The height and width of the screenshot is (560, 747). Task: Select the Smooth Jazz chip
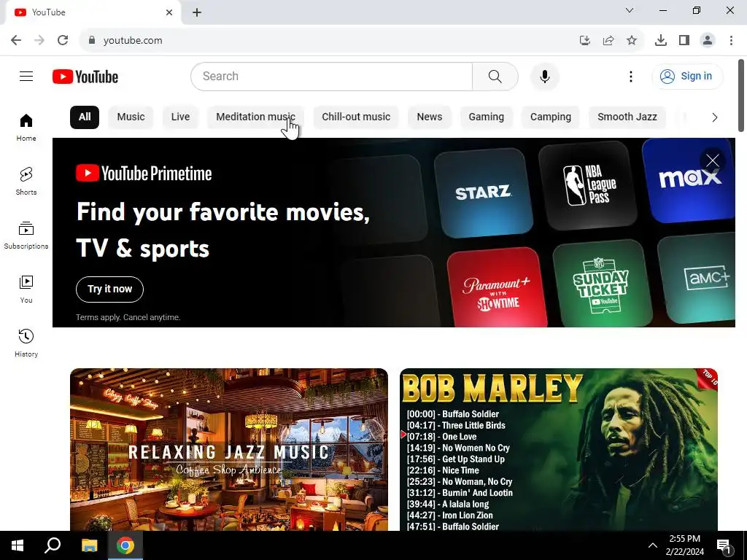coord(627,117)
